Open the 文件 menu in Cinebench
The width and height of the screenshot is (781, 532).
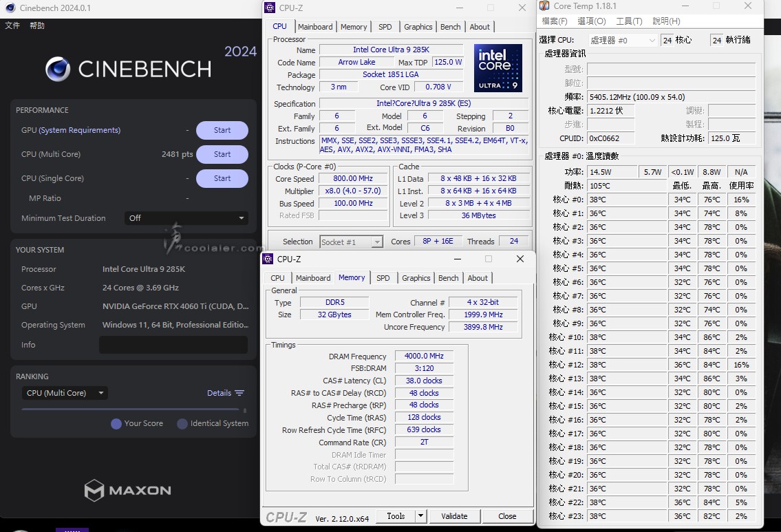[x=12, y=25]
